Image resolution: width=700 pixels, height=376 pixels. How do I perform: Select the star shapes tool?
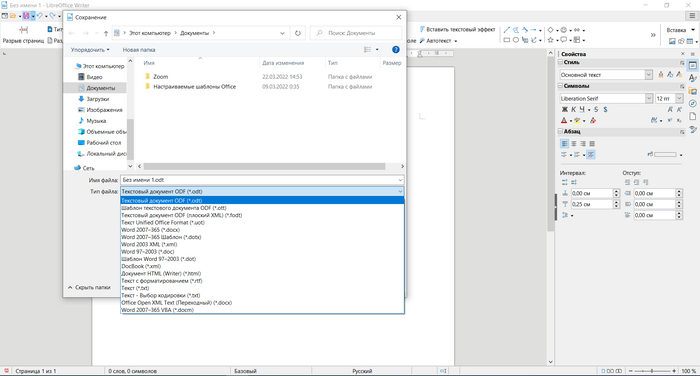tap(550, 40)
